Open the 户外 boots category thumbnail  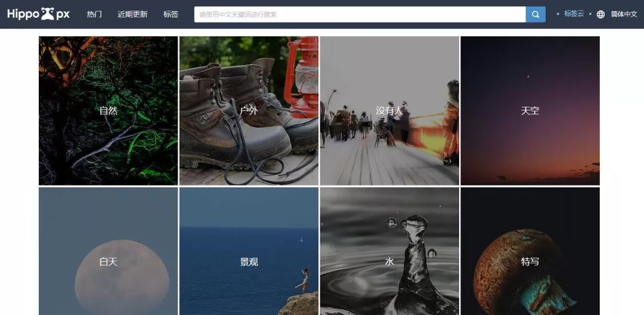point(249,111)
